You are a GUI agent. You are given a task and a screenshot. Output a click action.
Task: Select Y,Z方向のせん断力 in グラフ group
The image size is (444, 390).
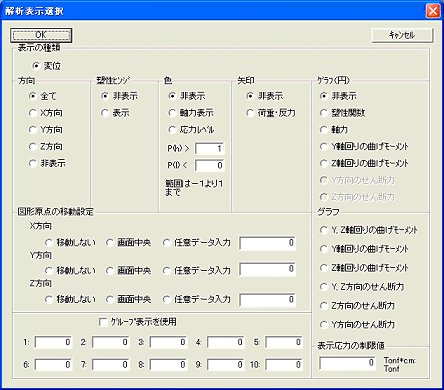[x=362, y=287]
